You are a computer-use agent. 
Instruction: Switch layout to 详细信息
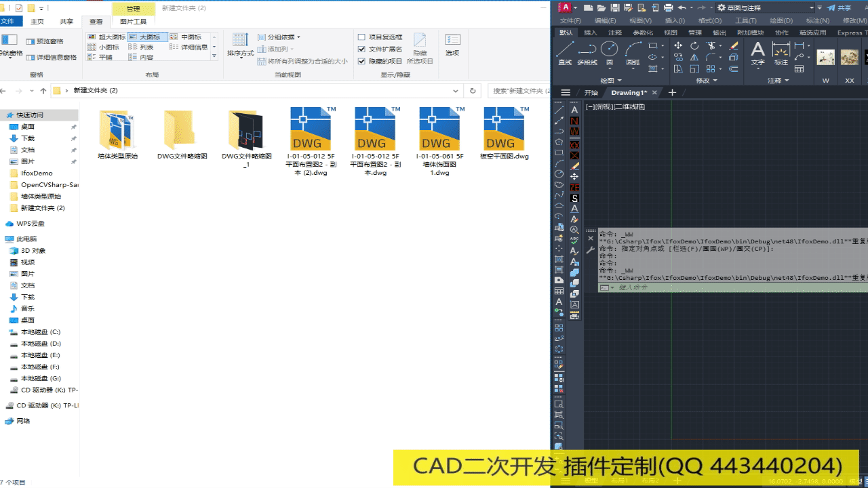(x=189, y=47)
